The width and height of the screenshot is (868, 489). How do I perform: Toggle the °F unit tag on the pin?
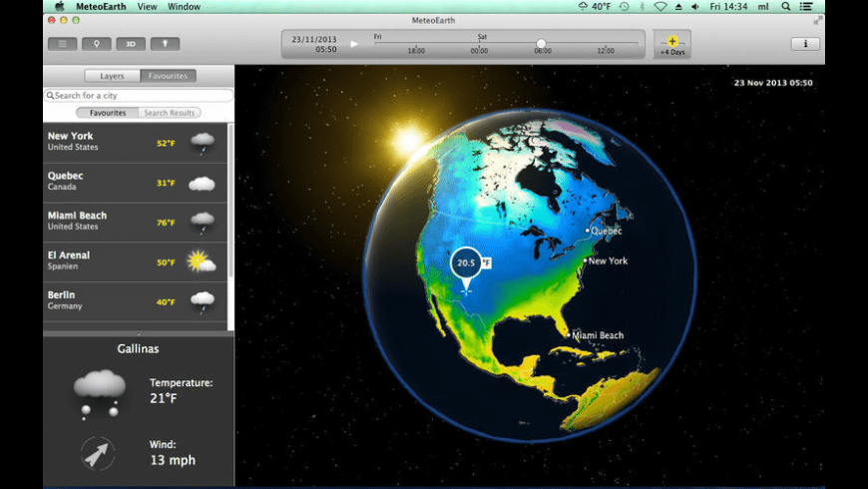(486, 263)
